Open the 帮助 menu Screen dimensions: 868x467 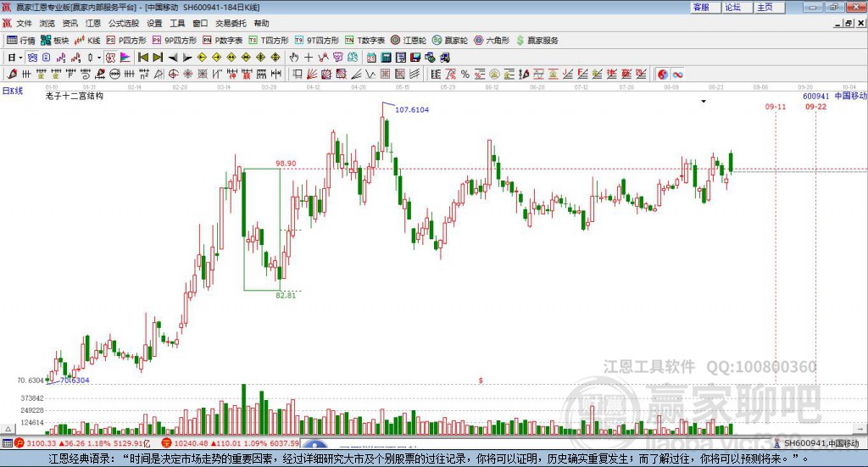(261, 23)
